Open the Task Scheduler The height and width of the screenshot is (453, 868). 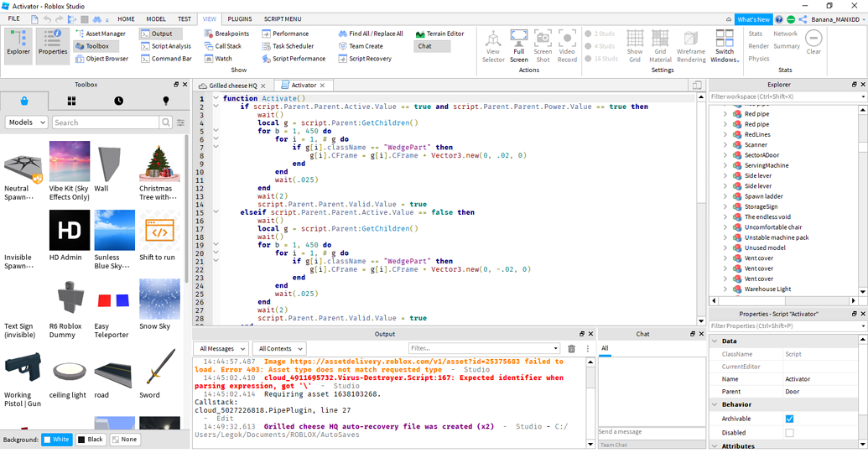(288, 46)
